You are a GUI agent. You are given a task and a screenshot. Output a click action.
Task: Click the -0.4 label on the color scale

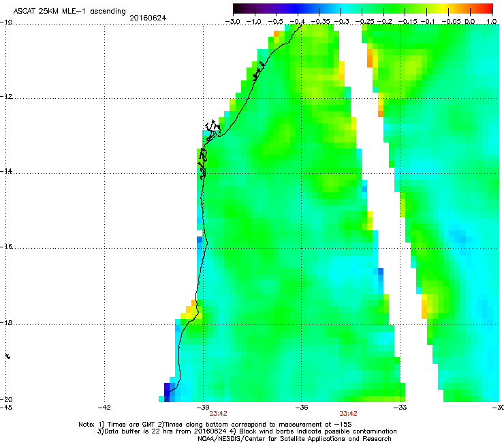[x=298, y=22]
